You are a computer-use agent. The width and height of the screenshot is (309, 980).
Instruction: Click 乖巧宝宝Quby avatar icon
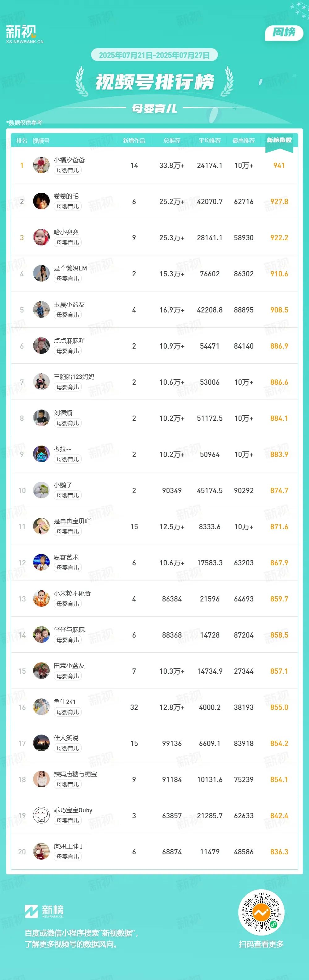point(41,815)
